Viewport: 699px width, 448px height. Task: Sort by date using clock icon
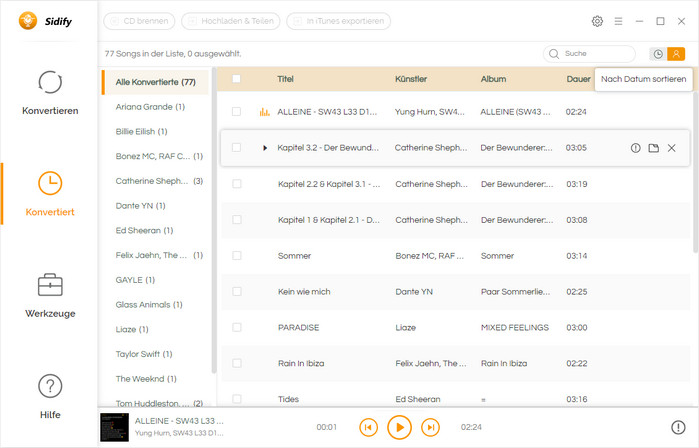658,54
